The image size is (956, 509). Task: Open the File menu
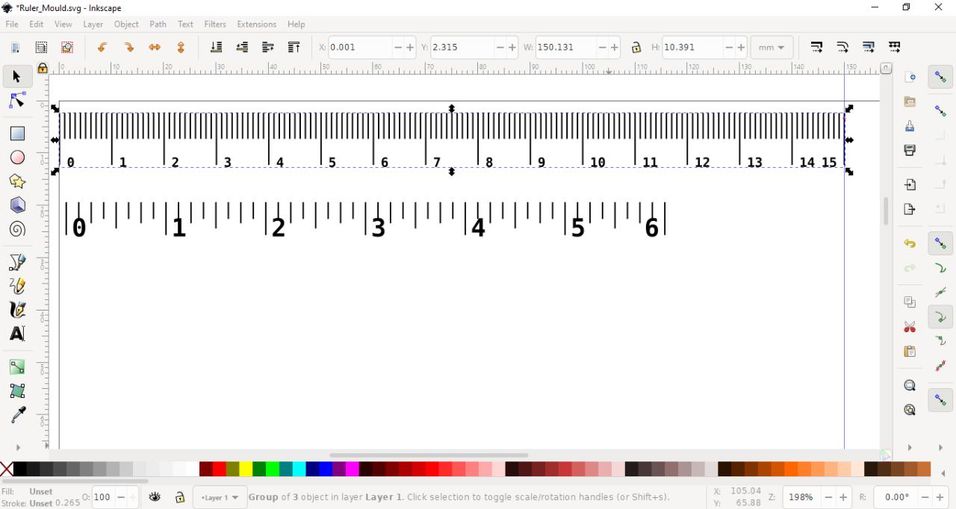pyautogui.click(x=12, y=24)
